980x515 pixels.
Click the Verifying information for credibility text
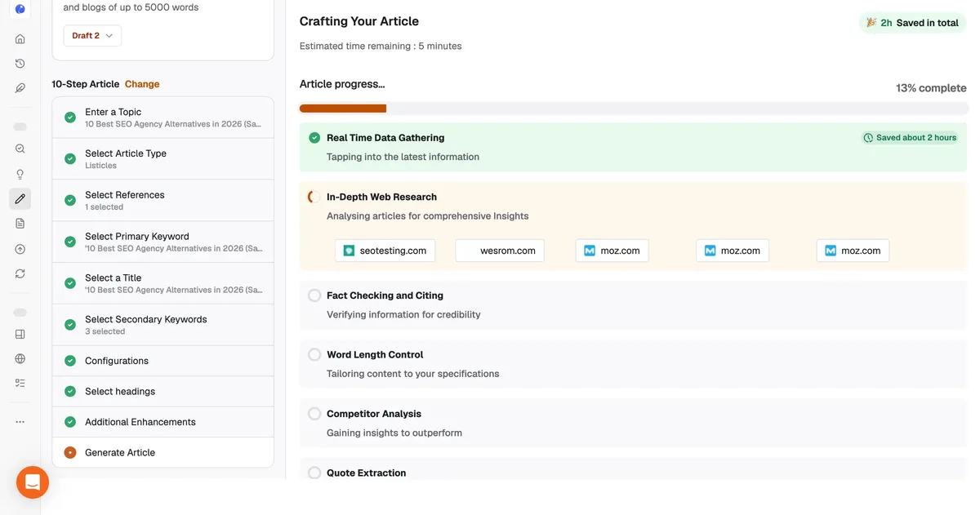403,315
